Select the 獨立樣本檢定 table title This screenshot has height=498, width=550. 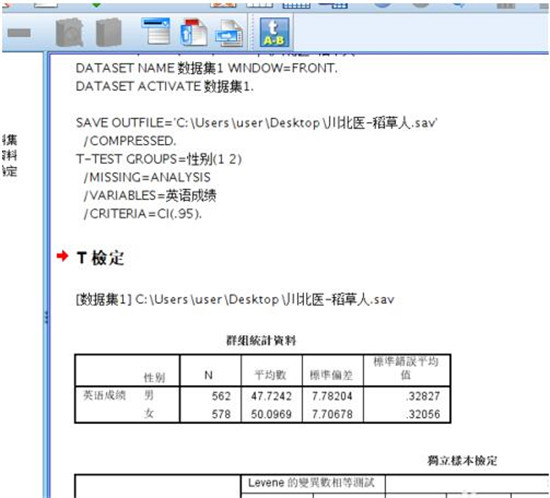(x=462, y=460)
